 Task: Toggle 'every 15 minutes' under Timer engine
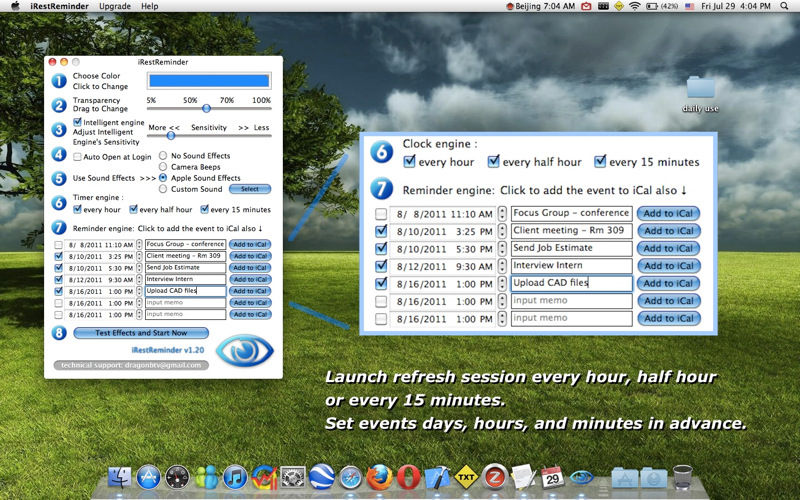(205, 209)
